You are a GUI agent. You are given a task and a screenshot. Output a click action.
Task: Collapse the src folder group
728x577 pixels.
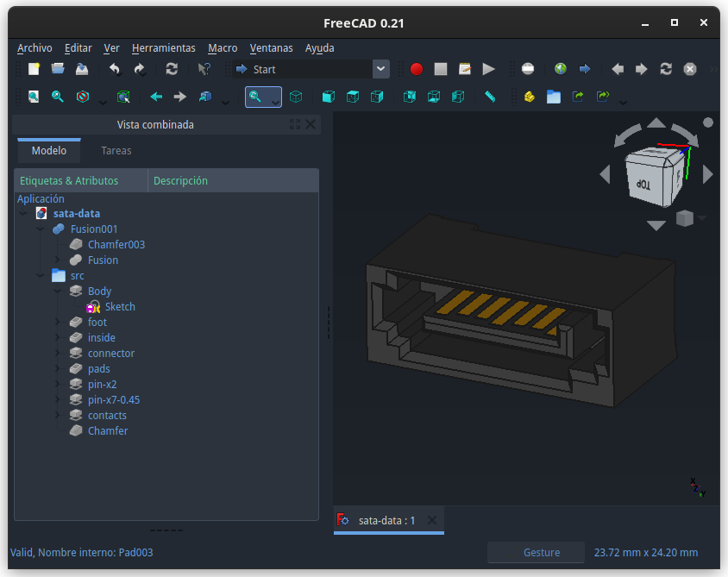click(x=41, y=276)
